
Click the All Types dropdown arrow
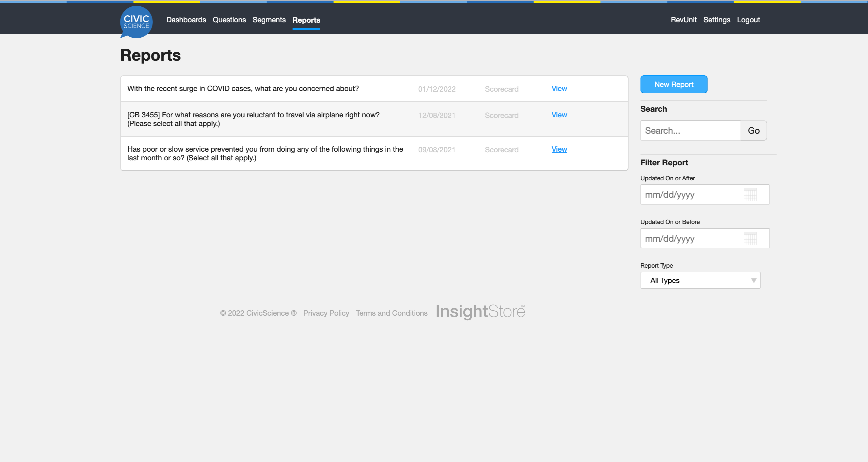click(754, 280)
